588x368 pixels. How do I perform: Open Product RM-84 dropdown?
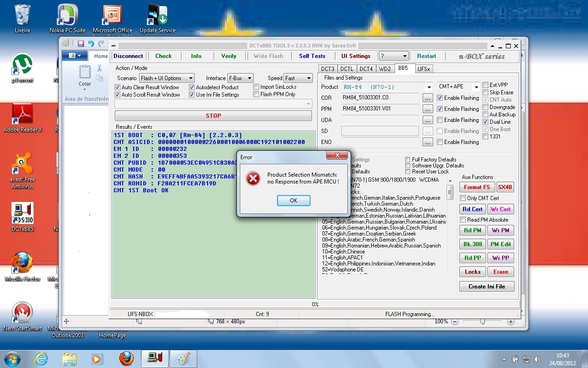(387, 87)
